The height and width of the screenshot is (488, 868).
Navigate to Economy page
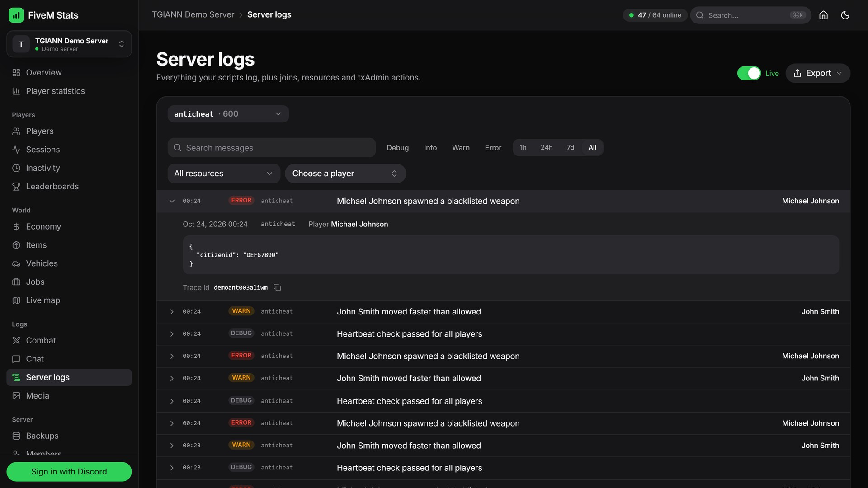pyautogui.click(x=69, y=226)
